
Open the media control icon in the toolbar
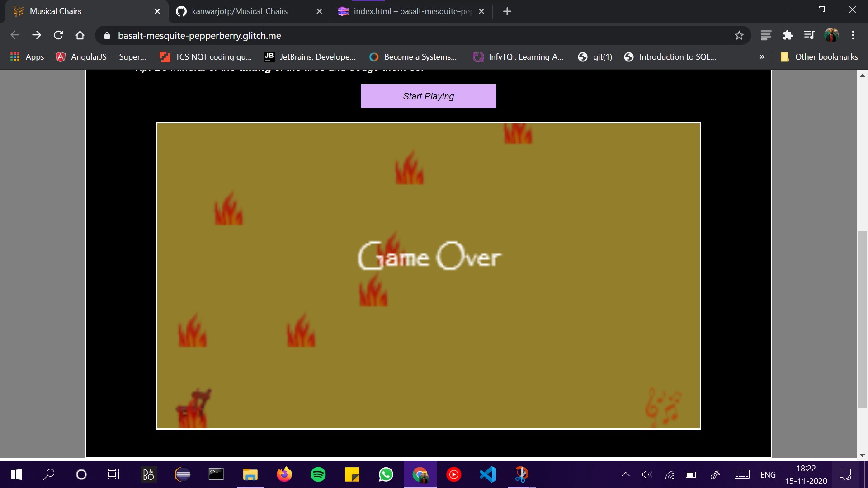809,35
